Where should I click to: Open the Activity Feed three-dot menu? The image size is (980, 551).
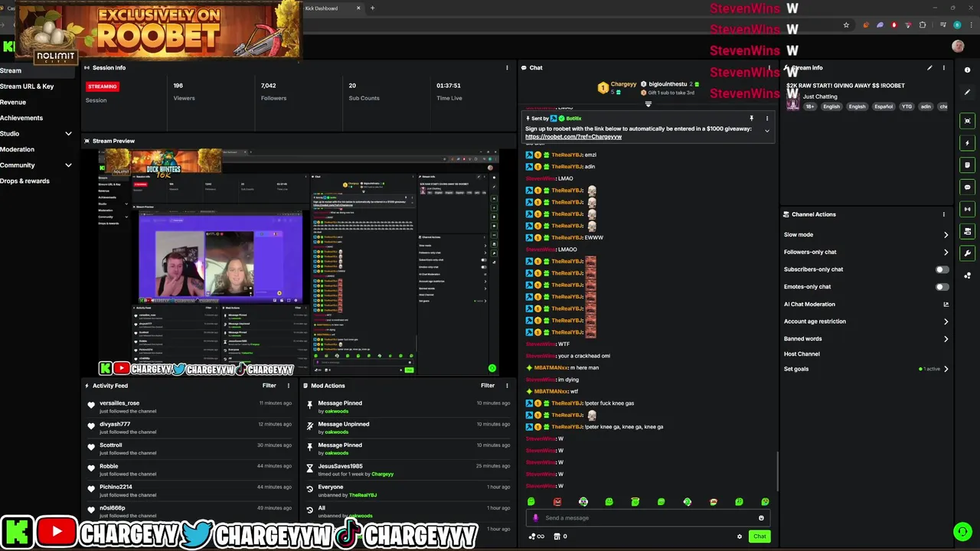288,386
